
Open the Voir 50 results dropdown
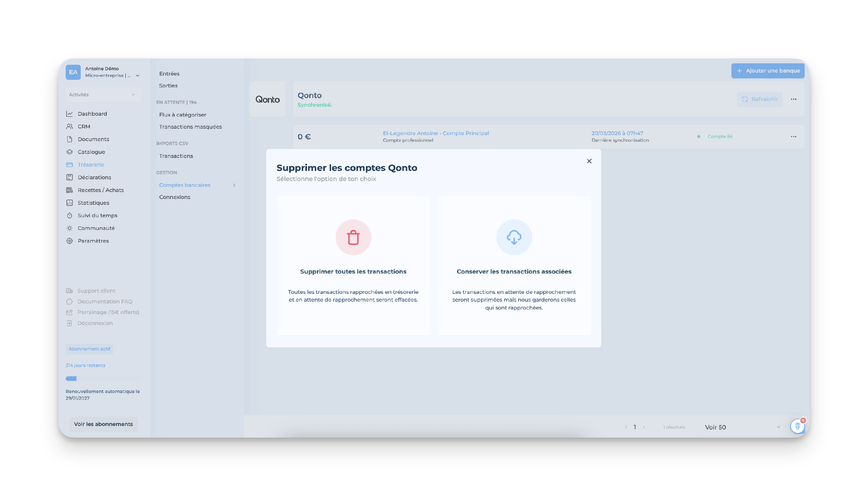click(x=742, y=427)
